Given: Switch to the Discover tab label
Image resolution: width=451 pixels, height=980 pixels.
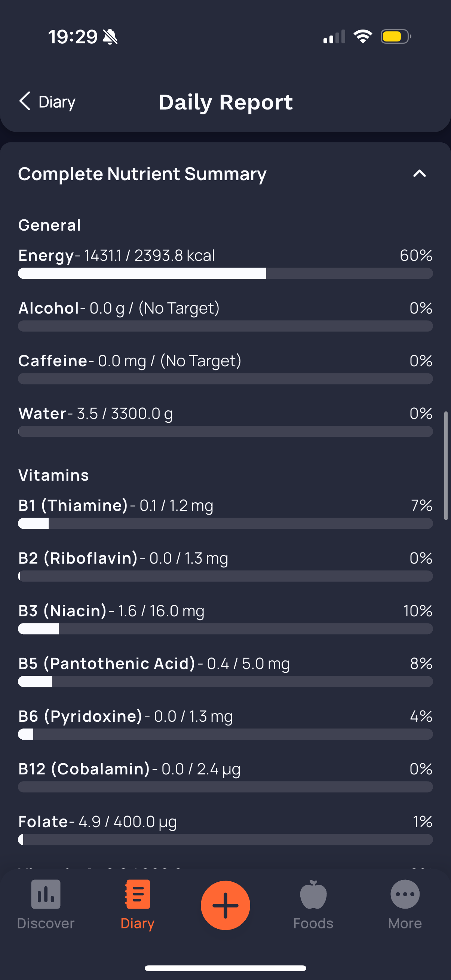Looking at the screenshot, I should pyautogui.click(x=46, y=923).
